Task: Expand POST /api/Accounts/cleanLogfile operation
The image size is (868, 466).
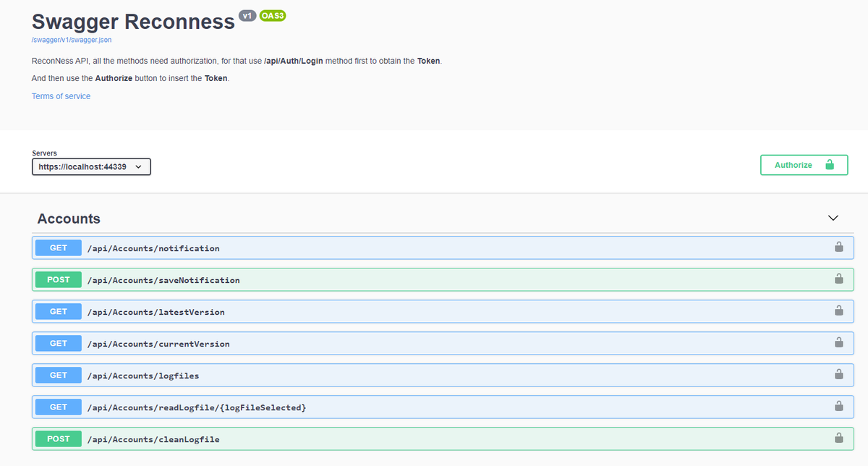Action: [x=443, y=439]
